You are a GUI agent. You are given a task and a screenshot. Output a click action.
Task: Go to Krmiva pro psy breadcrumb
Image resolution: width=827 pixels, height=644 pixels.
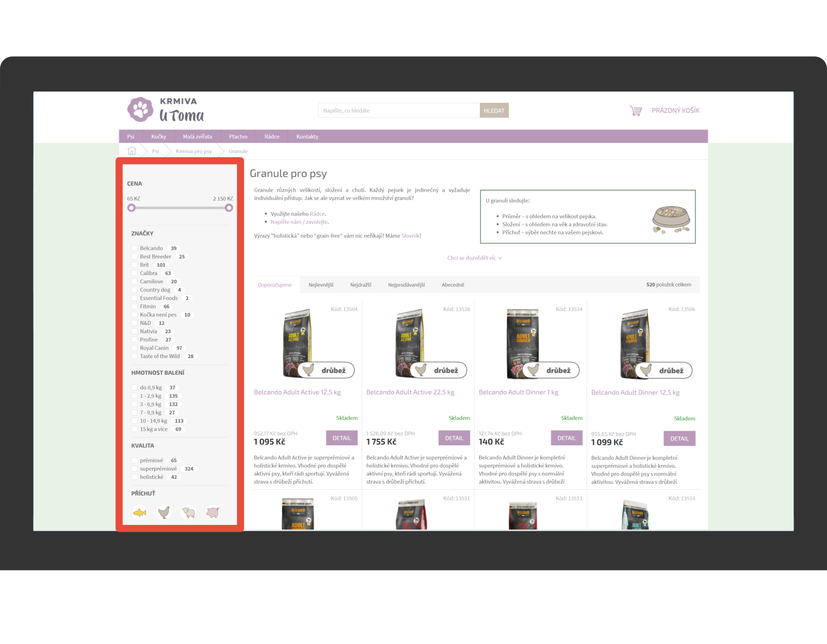tap(194, 152)
